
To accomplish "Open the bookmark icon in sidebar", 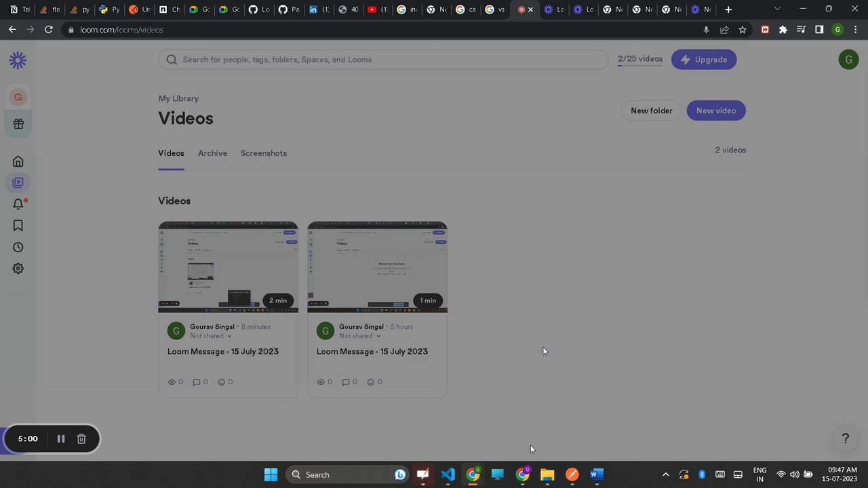I will (x=18, y=226).
